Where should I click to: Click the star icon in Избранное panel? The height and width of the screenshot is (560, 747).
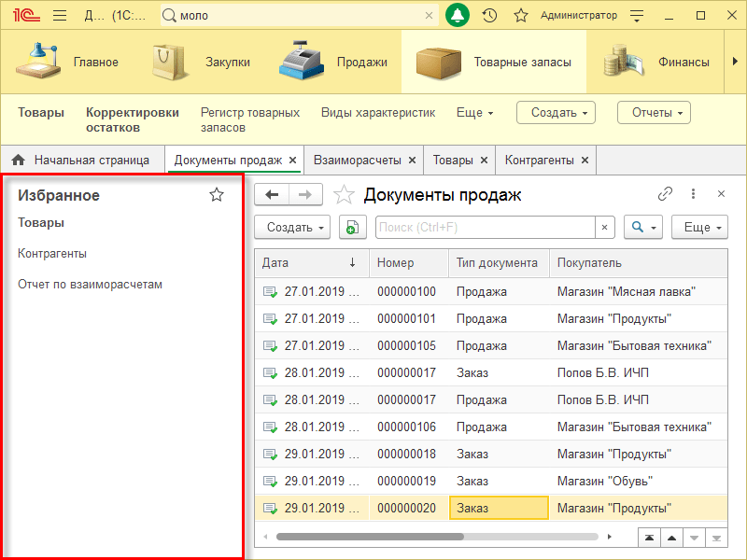[x=217, y=195]
